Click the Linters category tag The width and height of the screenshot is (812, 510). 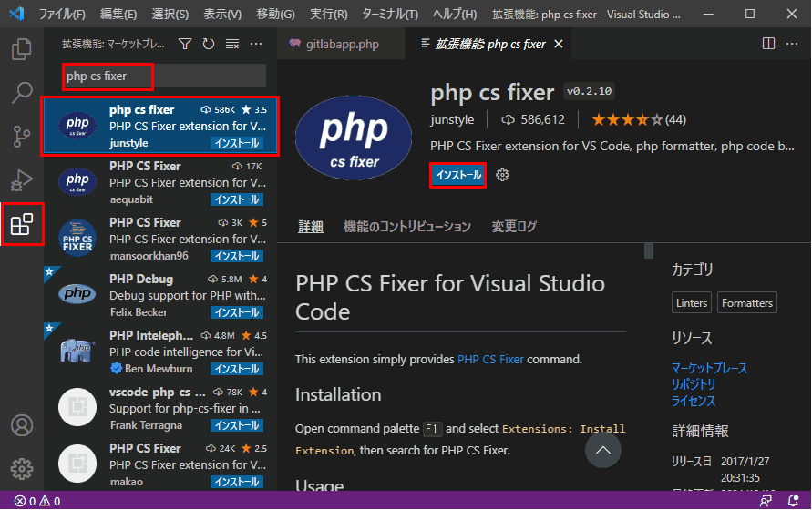[x=692, y=303]
